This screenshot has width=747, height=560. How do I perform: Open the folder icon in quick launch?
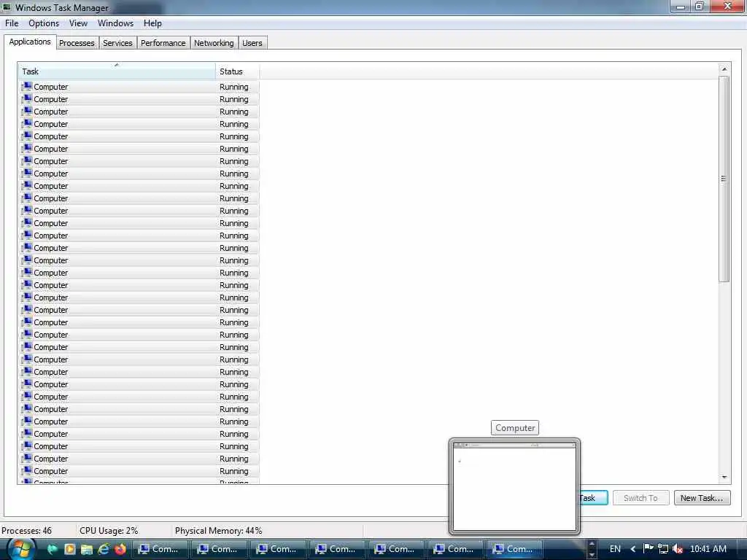tap(87, 549)
